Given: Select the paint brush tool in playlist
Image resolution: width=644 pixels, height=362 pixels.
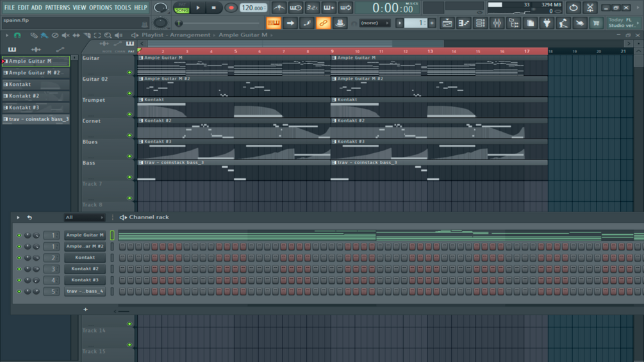Looking at the screenshot, I should (x=44, y=35).
